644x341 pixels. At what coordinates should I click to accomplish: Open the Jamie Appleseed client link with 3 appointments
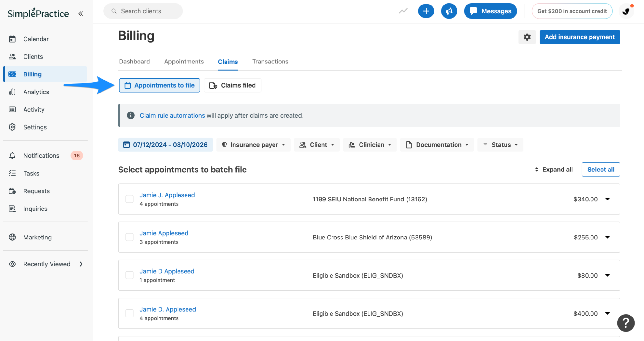click(x=164, y=233)
